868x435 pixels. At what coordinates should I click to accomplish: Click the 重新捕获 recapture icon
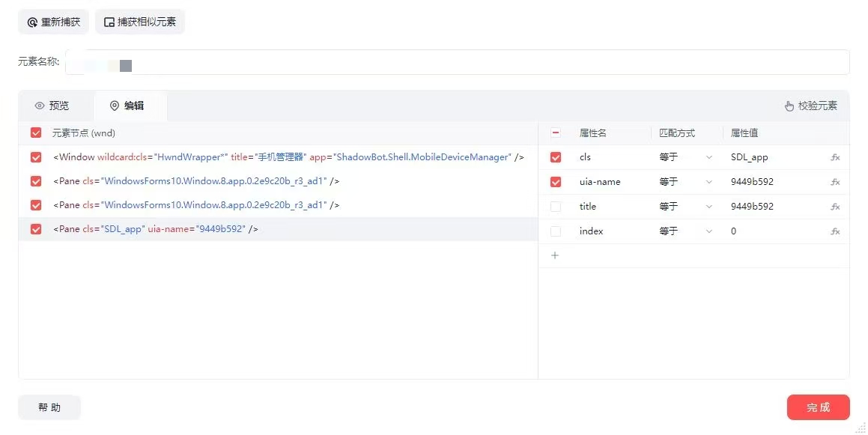click(x=32, y=22)
